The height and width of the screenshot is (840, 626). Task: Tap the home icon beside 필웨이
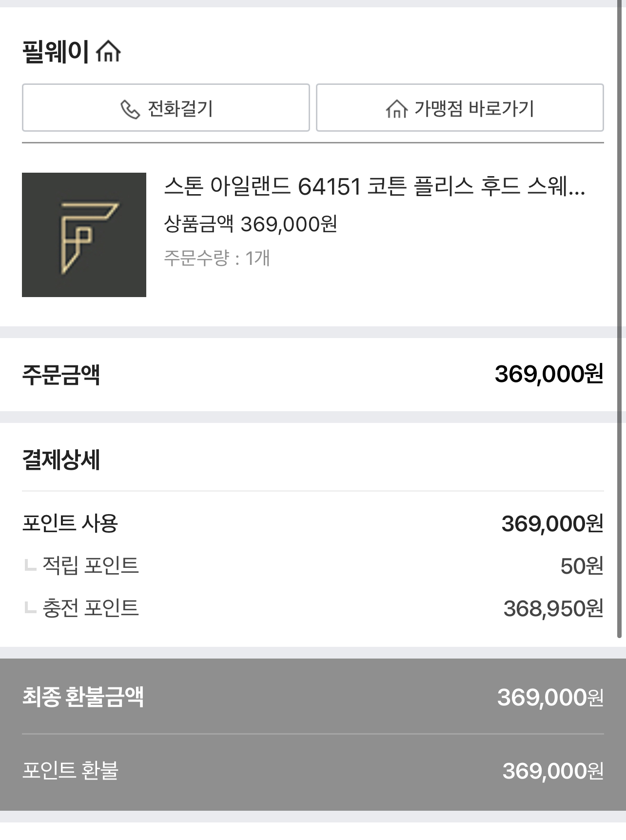coord(108,51)
